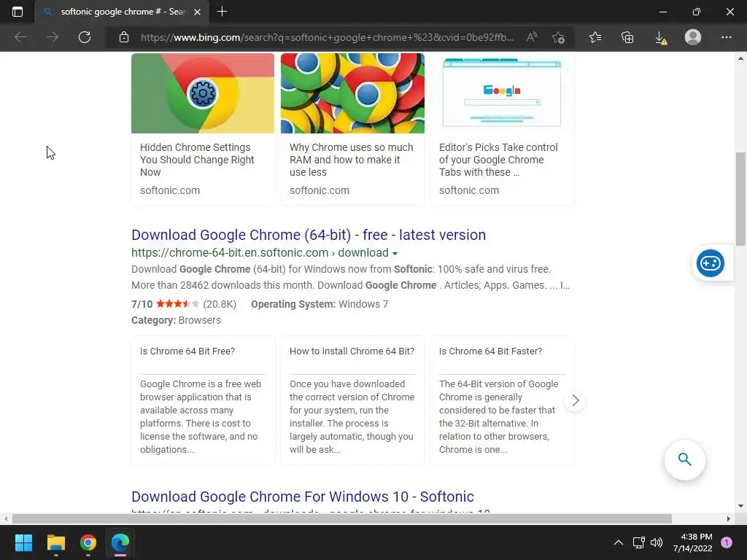Select the softonic google chrome search tab
Image resolution: width=747 pixels, height=560 pixels.
tap(122, 12)
